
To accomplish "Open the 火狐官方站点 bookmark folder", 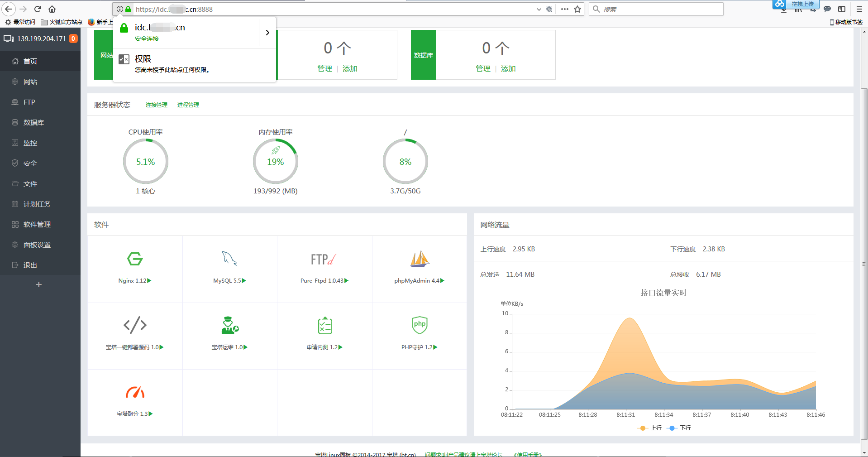I will pos(62,22).
